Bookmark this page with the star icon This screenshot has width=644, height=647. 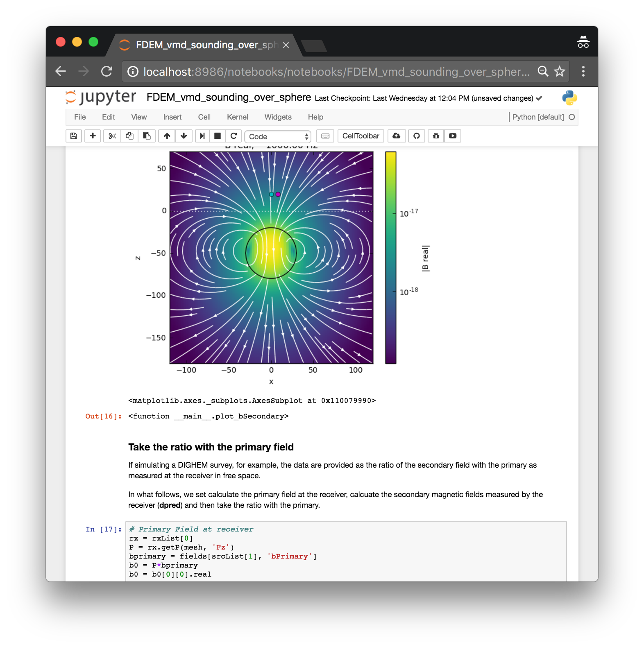click(x=560, y=72)
